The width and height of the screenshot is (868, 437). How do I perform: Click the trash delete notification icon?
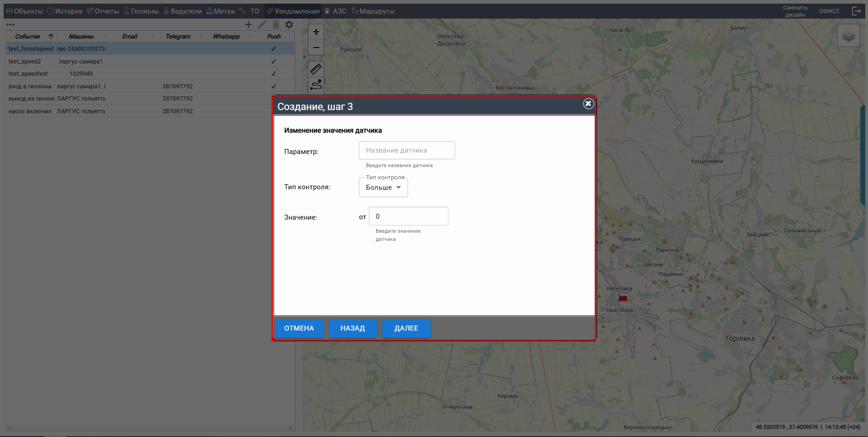(276, 25)
